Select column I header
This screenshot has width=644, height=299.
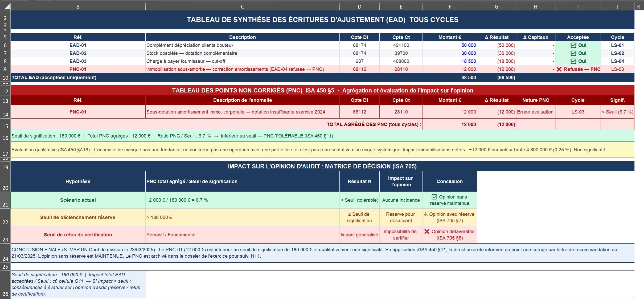(x=578, y=7)
